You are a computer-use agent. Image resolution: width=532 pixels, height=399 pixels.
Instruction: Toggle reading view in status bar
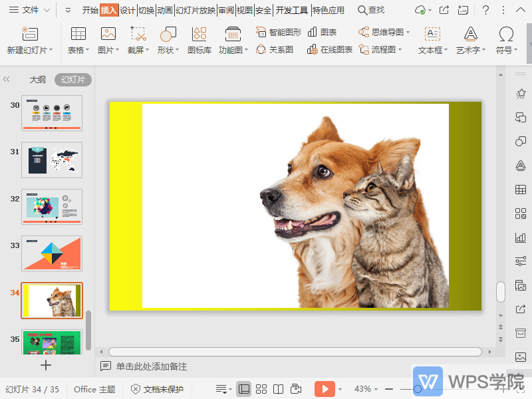pyautogui.click(x=279, y=389)
